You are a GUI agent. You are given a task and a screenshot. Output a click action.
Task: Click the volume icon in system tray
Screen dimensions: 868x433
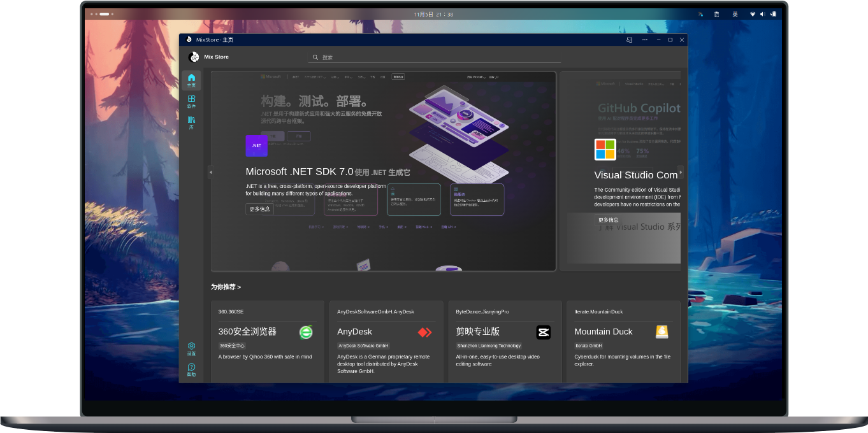point(763,14)
